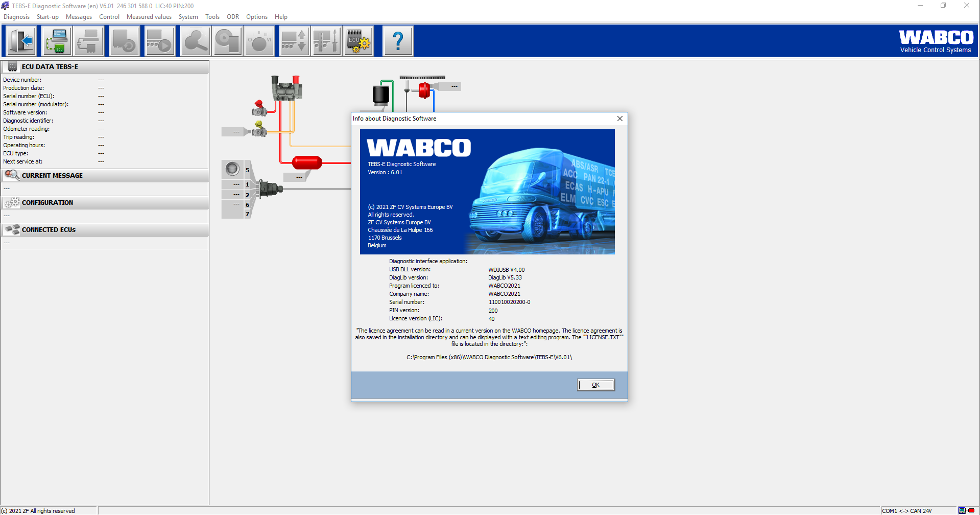980x515 pixels.
Task: Click the trailer lift axle toolbar icon
Action: click(x=294, y=41)
